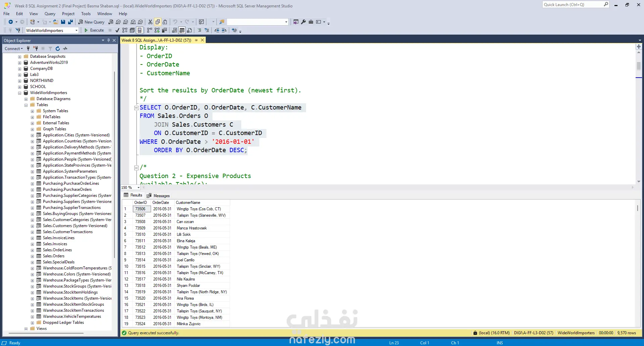Click the Paste clipboard icon
This screenshot has height=346, width=644.
point(165,22)
